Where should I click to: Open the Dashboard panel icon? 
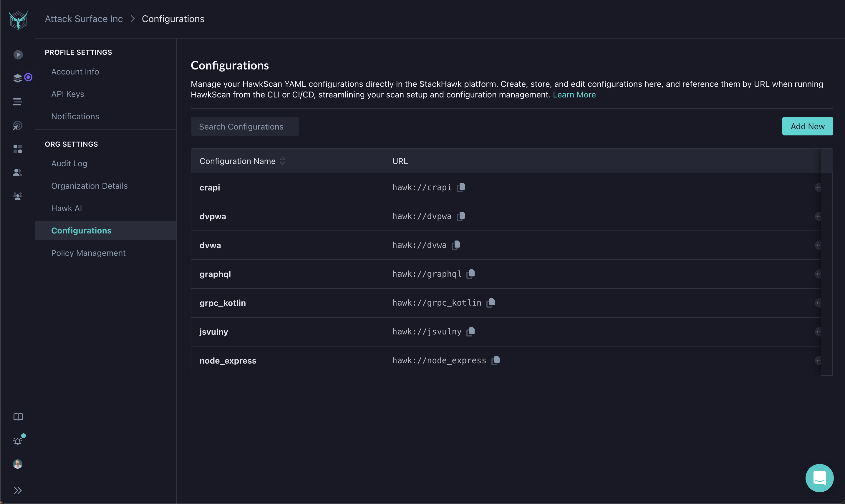click(x=17, y=149)
